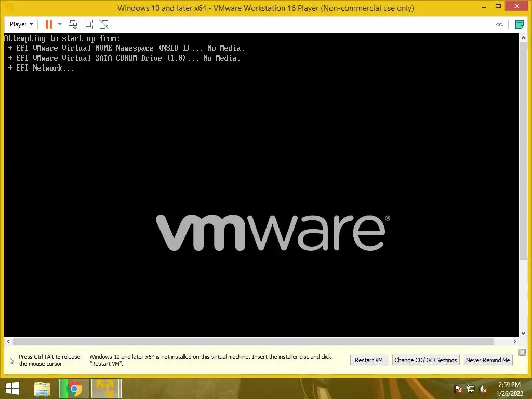Launch Google Chrome from the taskbar
Image resolution: width=532 pixels, height=399 pixels.
(74, 389)
